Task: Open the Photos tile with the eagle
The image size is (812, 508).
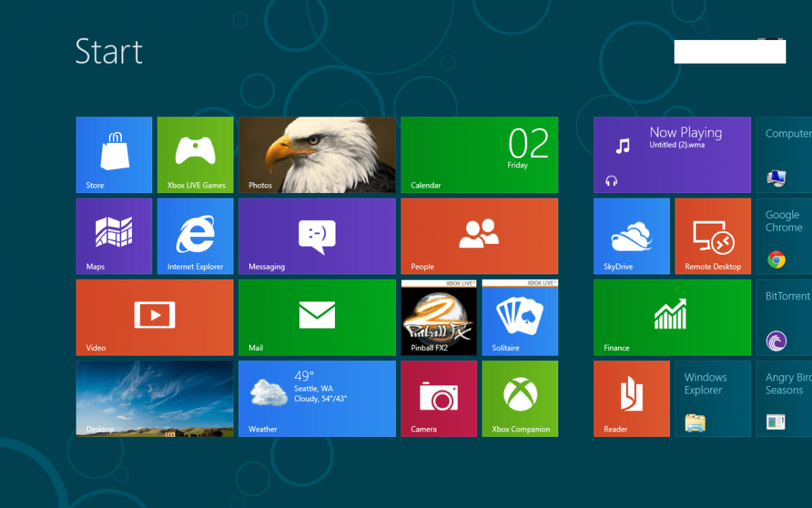Action: pos(317,154)
